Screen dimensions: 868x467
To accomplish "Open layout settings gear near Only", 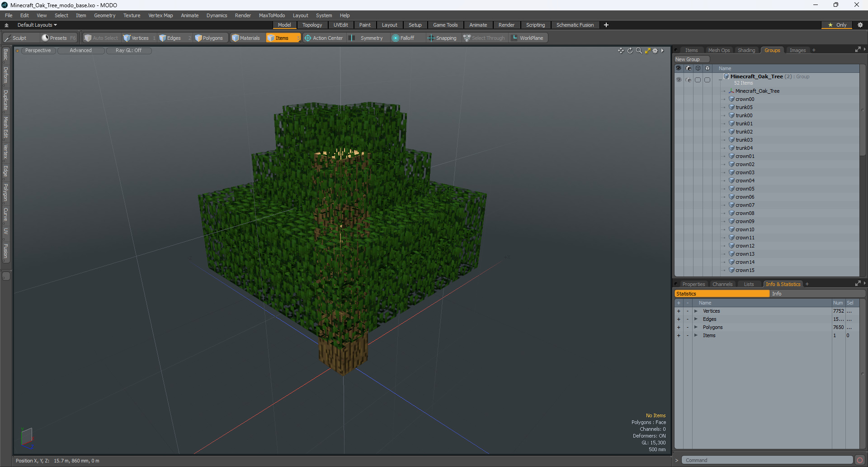I will point(860,25).
